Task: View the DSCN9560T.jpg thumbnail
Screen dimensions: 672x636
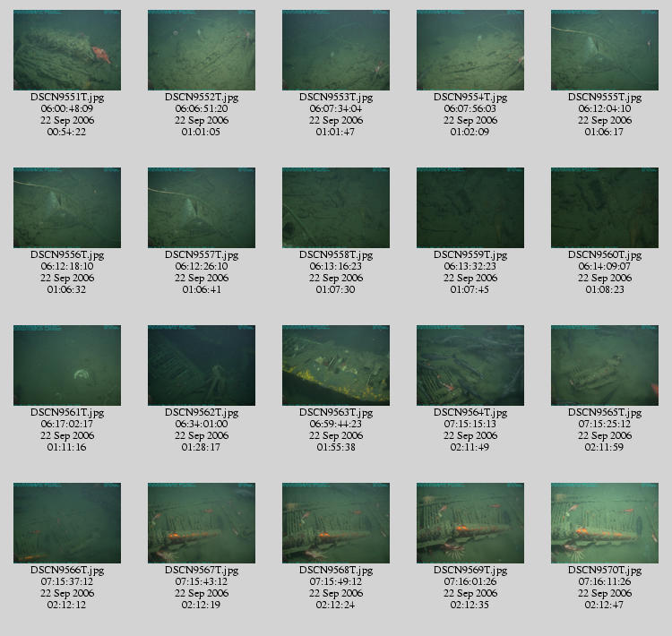Action: pyautogui.click(x=605, y=208)
